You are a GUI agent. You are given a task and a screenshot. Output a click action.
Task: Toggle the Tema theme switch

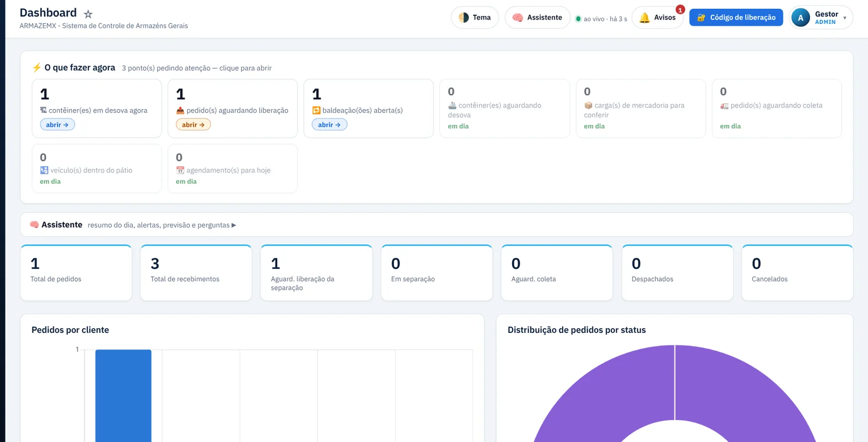point(475,17)
